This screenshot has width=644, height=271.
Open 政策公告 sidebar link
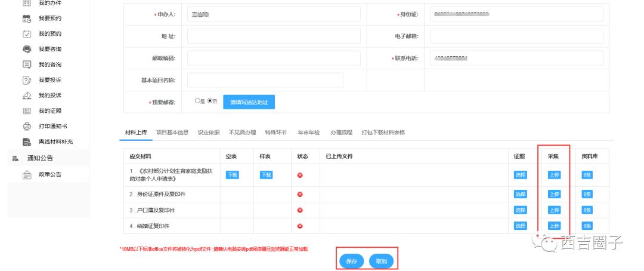point(49,174)
